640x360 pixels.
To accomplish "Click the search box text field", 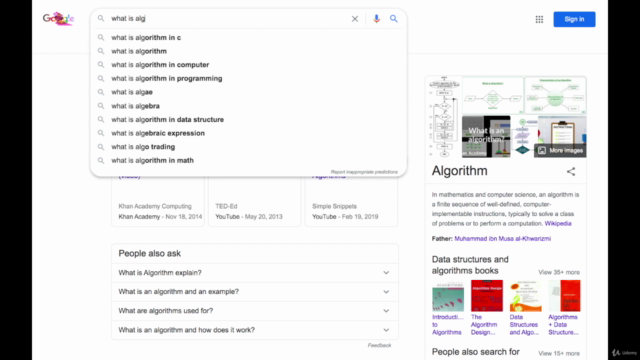I will click(x=229, y=18).
